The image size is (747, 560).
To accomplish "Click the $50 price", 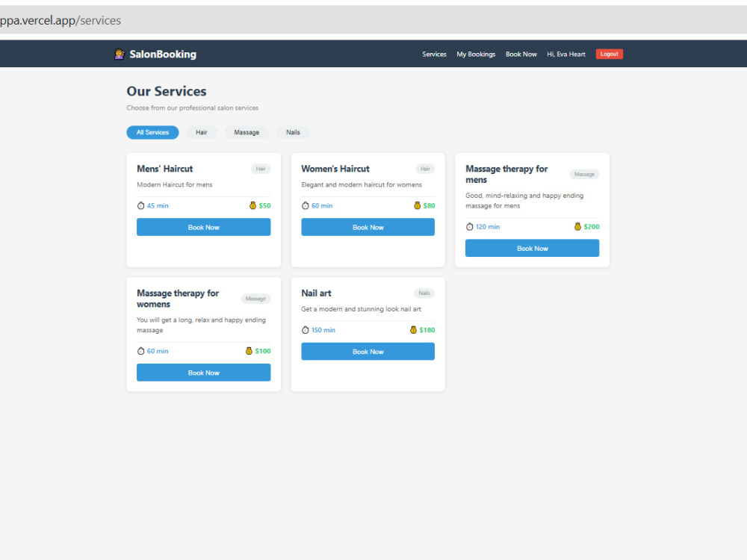I will pyautogui.click(x=265, y=206).
